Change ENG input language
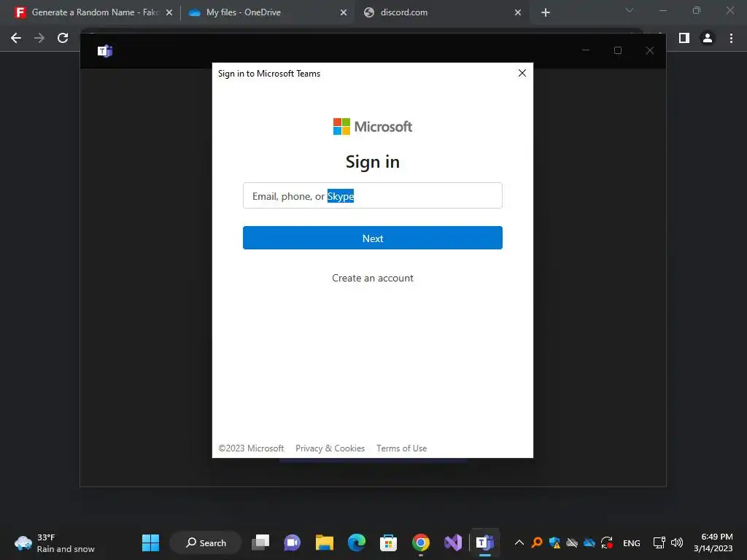 [632, 542]
